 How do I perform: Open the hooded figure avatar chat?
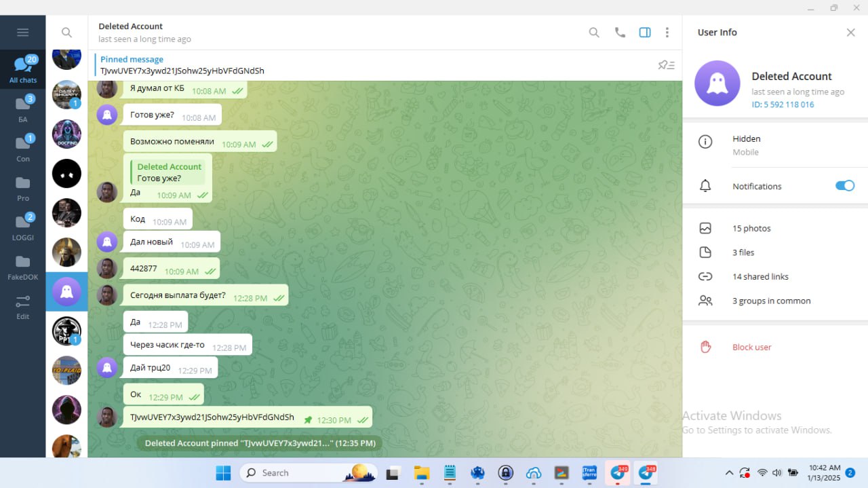66,410
